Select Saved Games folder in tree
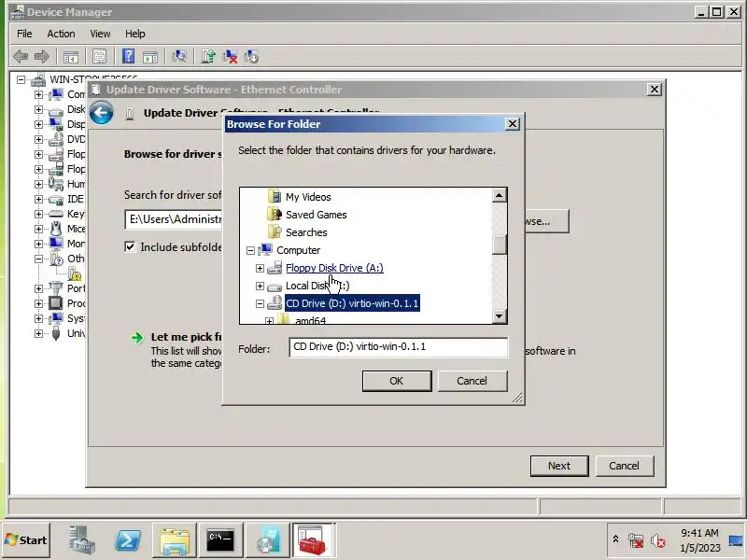This screenshot has width=747, height=560. (317, 215)
